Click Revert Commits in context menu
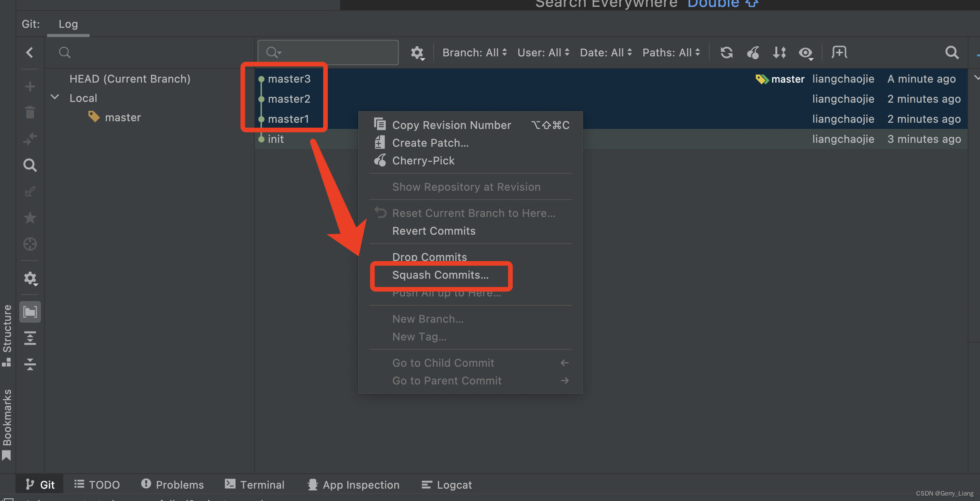 (434, 230)
